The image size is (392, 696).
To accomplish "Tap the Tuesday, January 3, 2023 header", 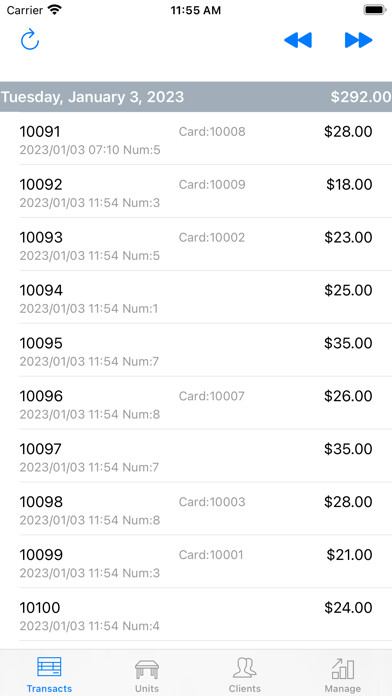I will coord(92,97).
